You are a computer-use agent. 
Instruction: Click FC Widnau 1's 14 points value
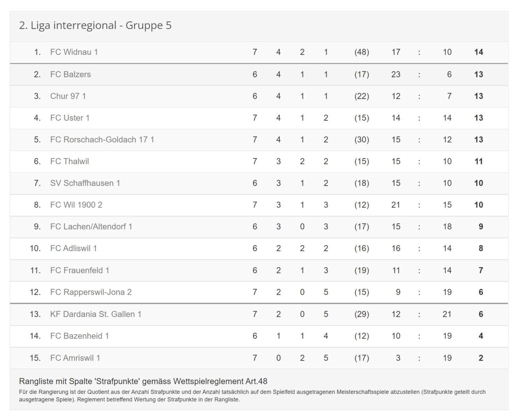tap(478, 52)
